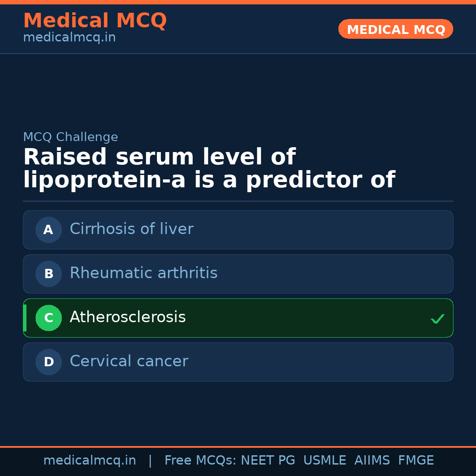
Task: Select the Rheumatic arthritis answer
Action: pyautogui.click(x=143, y=273)
